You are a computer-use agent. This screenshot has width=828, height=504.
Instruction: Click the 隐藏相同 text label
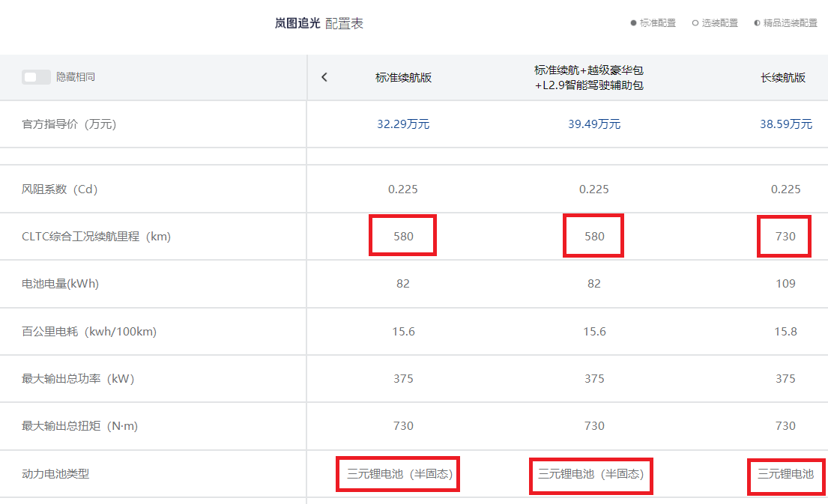coord(76,77)
